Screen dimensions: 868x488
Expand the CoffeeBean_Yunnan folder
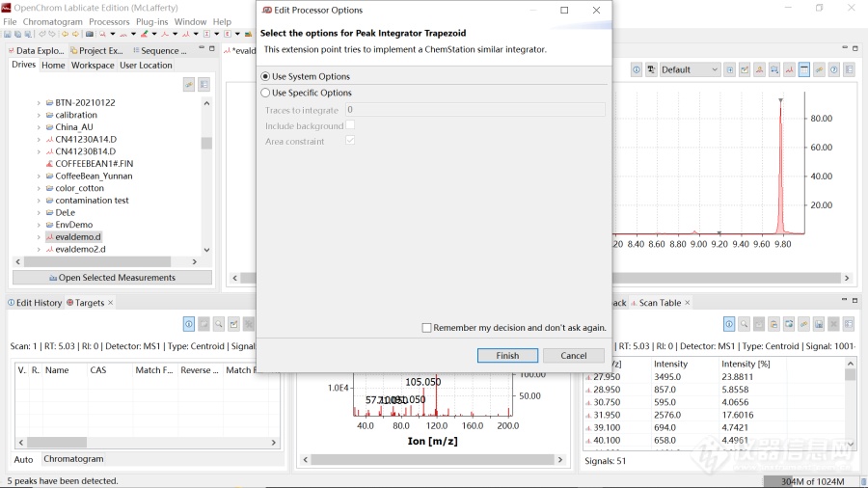click(40, 176)
